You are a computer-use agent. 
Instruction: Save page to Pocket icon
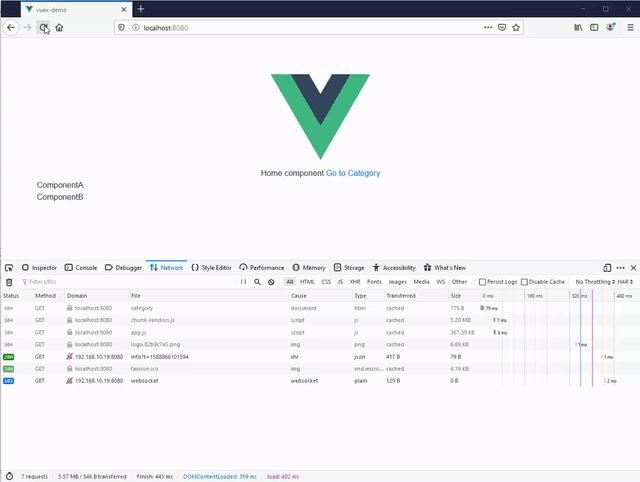coord(502,28)
